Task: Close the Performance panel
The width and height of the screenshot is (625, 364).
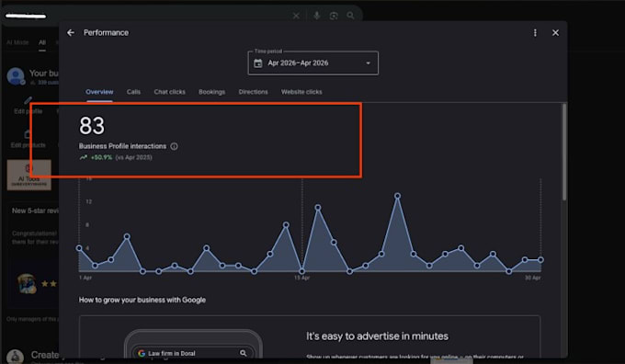Action: pyautogui.click(x=555, y=33)
